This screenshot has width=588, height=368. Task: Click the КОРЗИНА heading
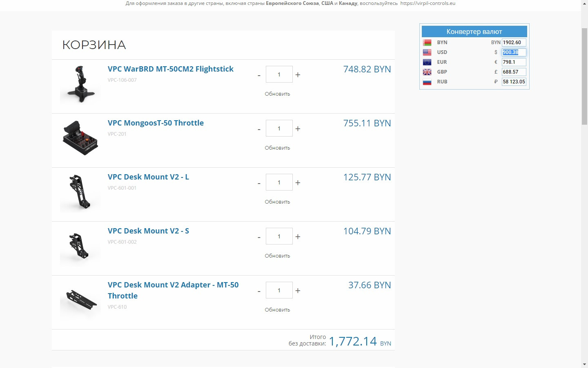tap(94, 45)
